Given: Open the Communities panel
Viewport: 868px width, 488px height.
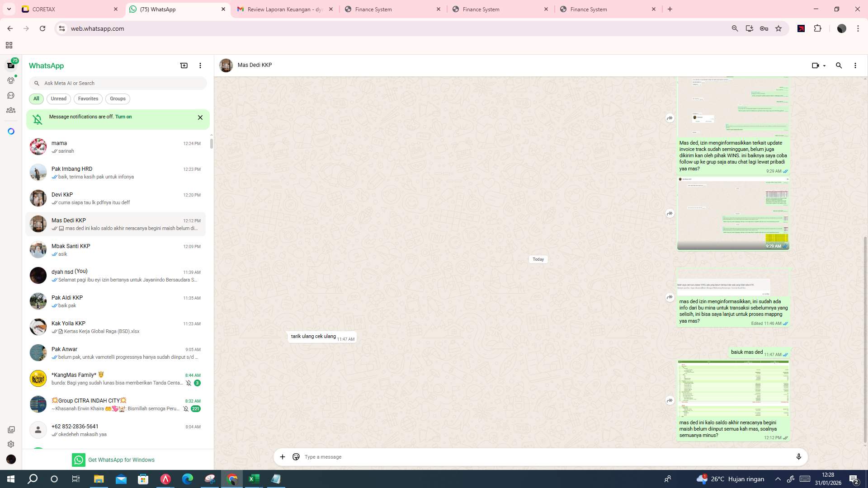Looking at the screenshot, I should pos(11,110).
